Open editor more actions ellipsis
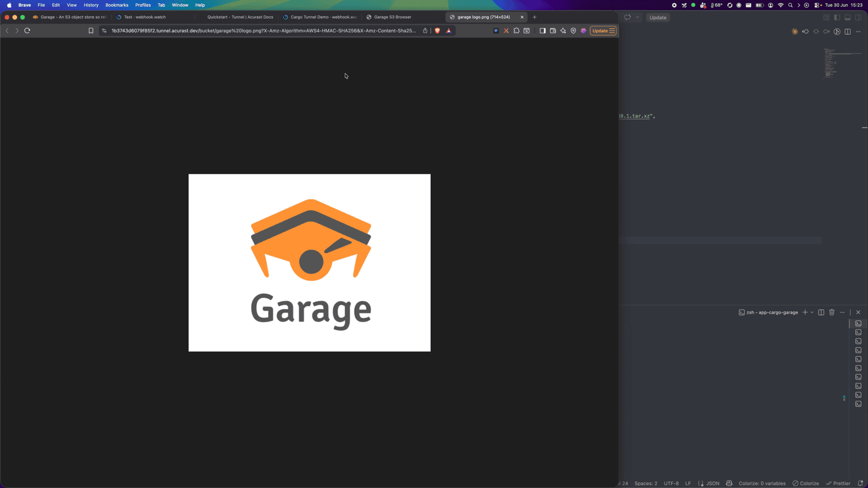The width and height of the screenshot is (868, 488). [x=858, y=31]
